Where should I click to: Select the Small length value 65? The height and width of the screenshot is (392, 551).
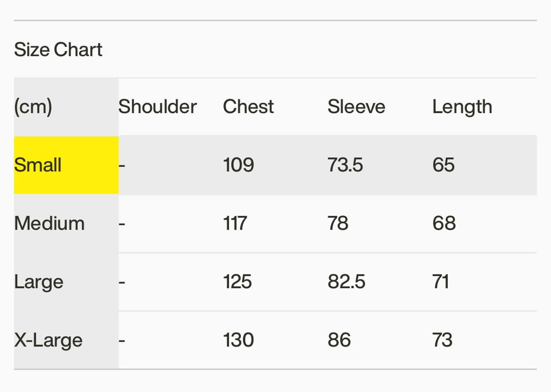point(443,165)
